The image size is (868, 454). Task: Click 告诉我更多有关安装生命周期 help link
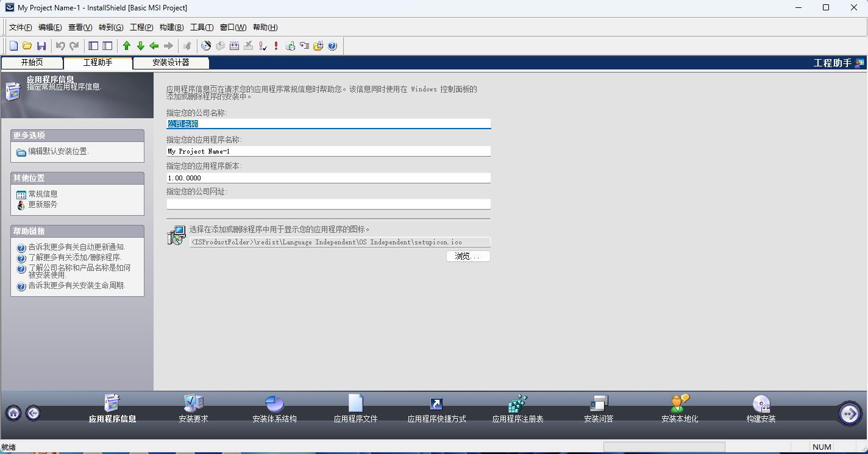coord(77,285)
